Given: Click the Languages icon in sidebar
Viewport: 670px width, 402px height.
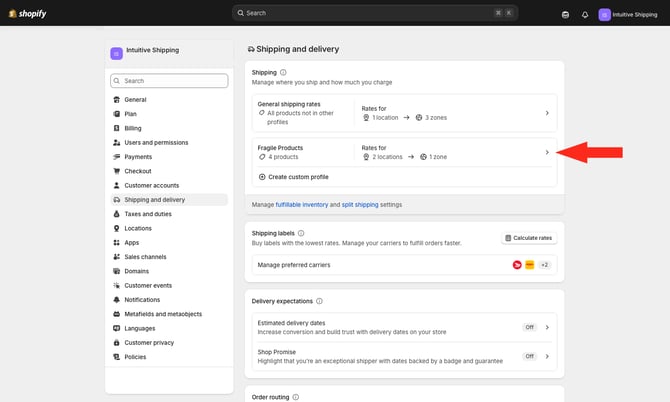Looking at the screenshot, I should (116, 328).
